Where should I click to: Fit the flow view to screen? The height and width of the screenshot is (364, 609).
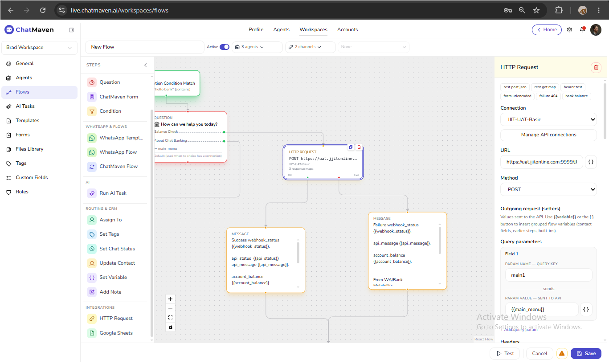(170, 318)
